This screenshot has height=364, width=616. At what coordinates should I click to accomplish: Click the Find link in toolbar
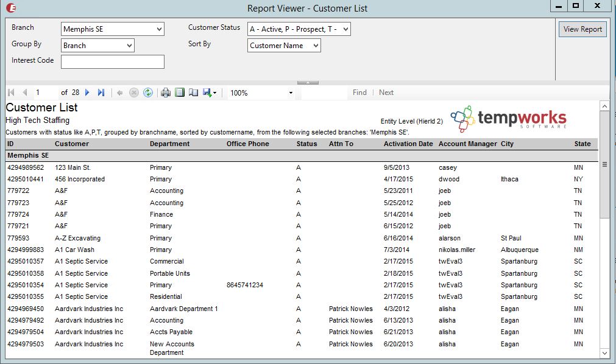(359, 93)
